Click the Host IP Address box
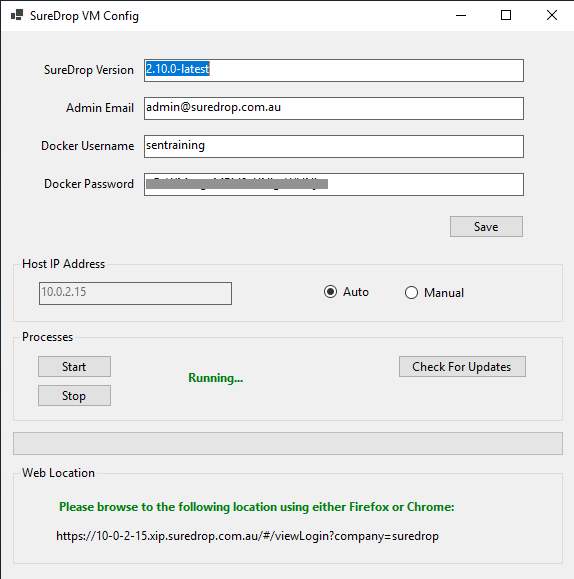 click(x=135, y=293)
